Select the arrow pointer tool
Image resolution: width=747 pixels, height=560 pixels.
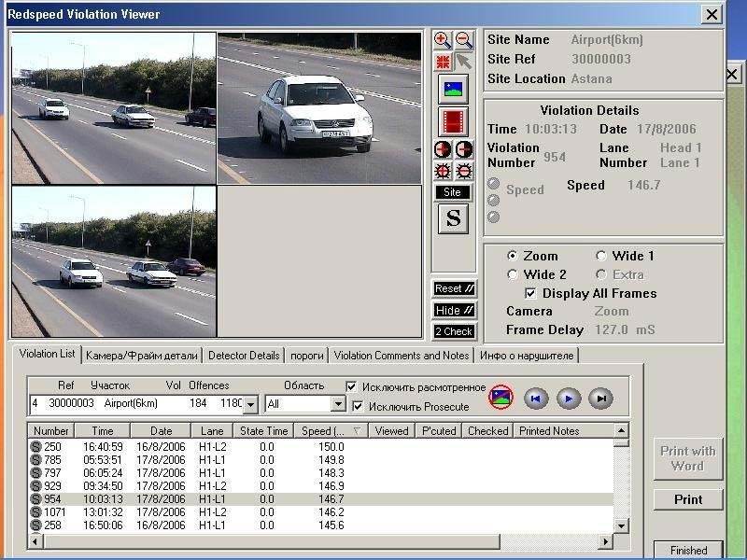464,62
